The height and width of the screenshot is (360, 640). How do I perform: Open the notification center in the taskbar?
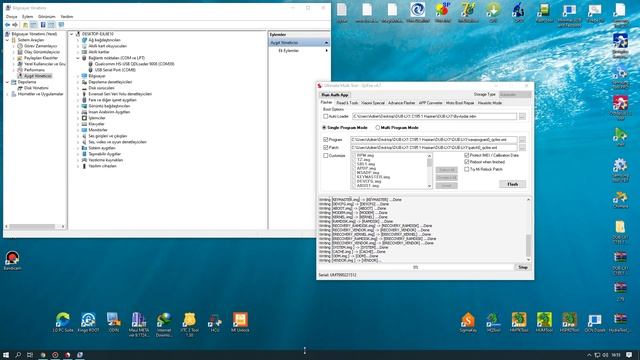coord(629,355)
